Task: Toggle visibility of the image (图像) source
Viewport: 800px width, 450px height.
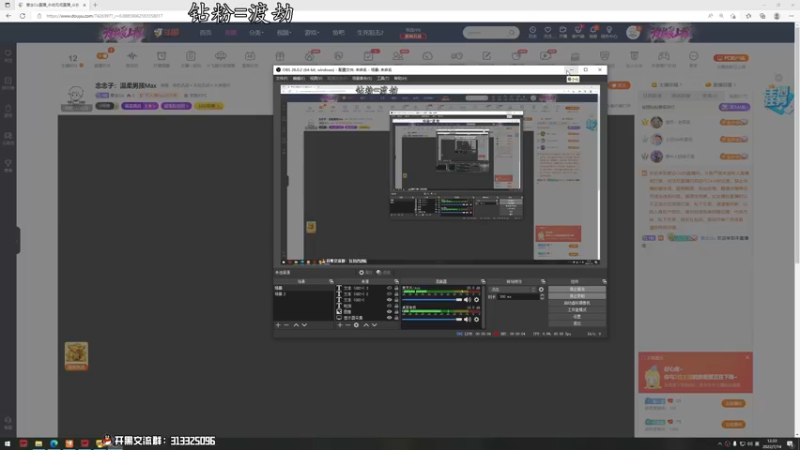Action: (x=389, y=312)
